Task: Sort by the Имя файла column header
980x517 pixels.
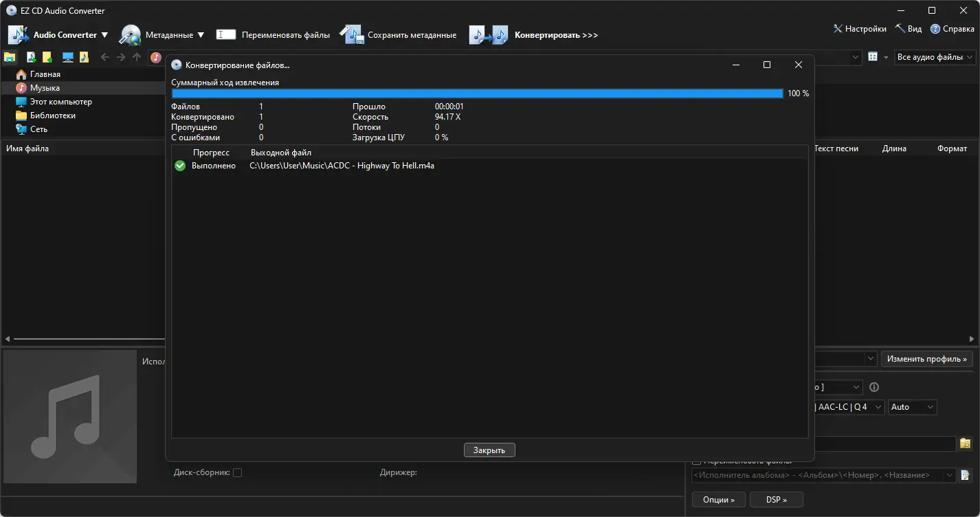Action: [27, 148]
